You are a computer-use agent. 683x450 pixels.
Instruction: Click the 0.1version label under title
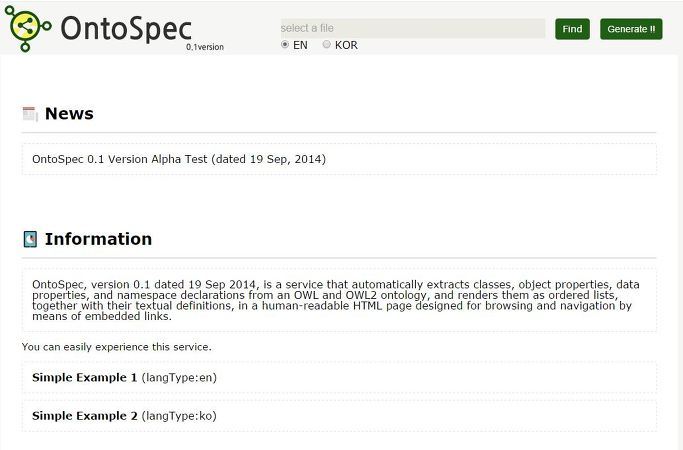[x=204, y=47]
